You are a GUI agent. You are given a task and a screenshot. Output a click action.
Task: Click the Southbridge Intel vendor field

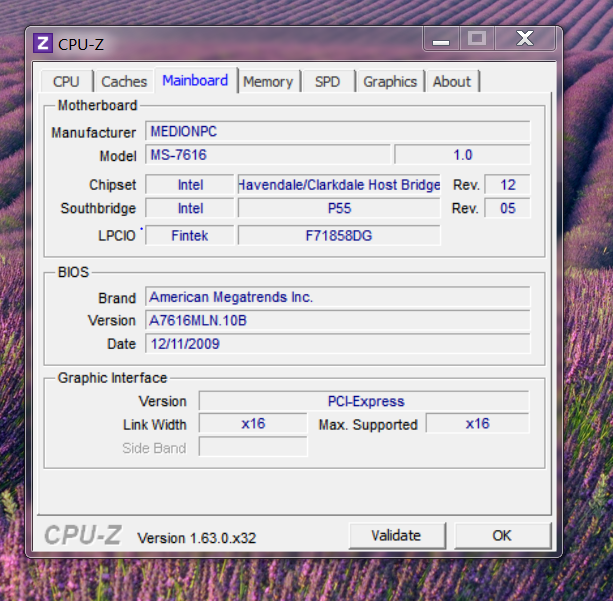190,208
